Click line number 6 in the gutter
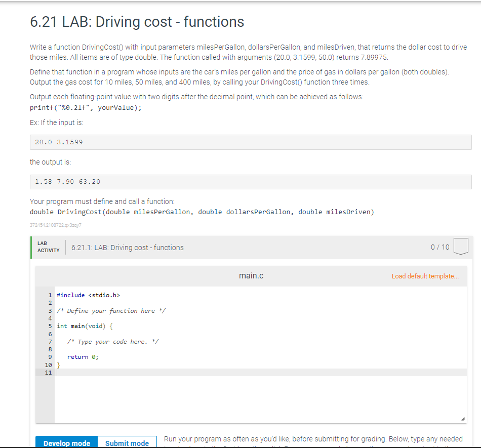481x448 pixels. click(50, 334)
